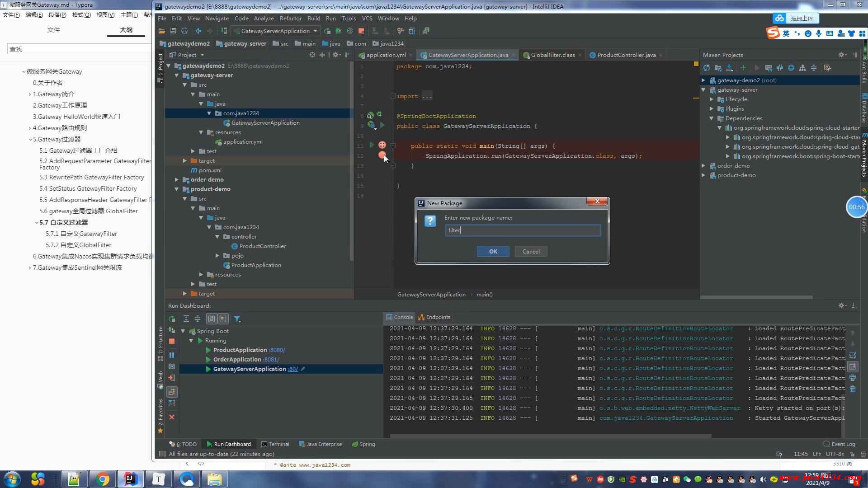Click Cancel in the New Package dialog
The image size is (868, 488).
[531, 251]
